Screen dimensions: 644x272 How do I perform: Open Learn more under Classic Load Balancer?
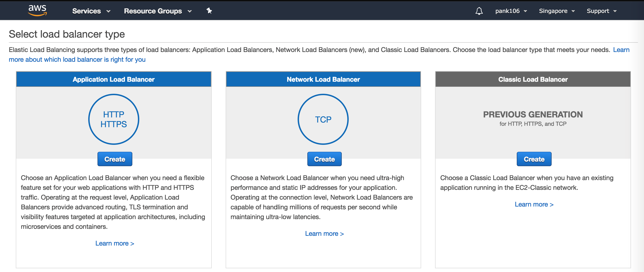click(x=534, y=204)
